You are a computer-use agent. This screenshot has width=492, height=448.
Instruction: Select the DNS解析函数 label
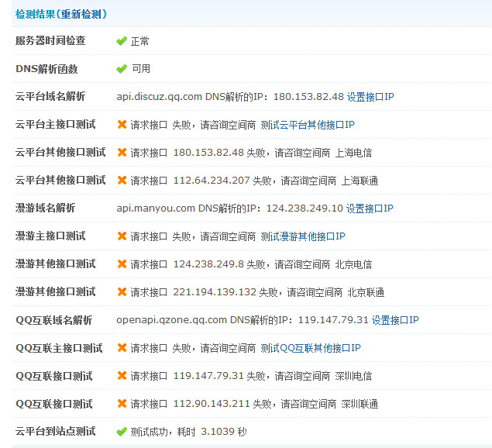pos(46,69)
